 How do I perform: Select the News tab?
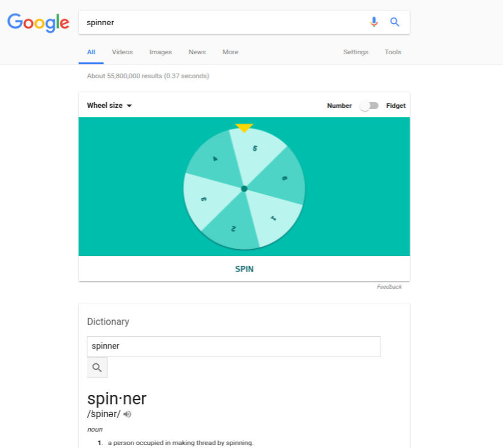[x=197, y=52]
